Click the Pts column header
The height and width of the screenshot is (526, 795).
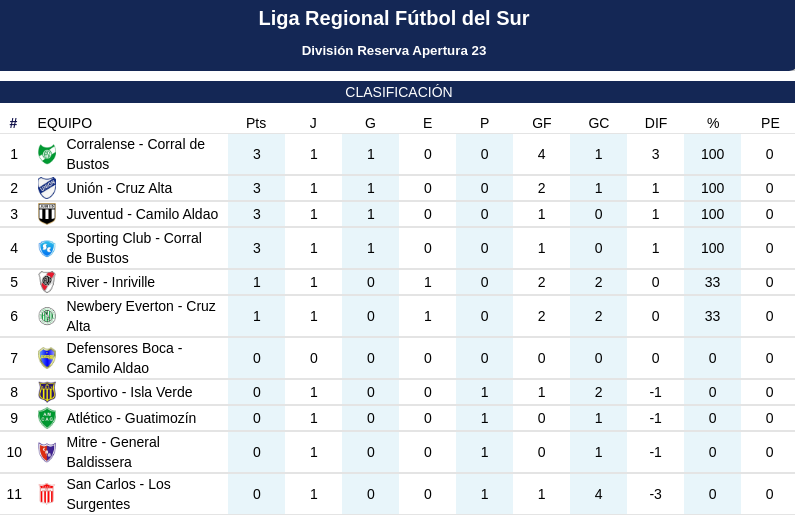(256, 123)
